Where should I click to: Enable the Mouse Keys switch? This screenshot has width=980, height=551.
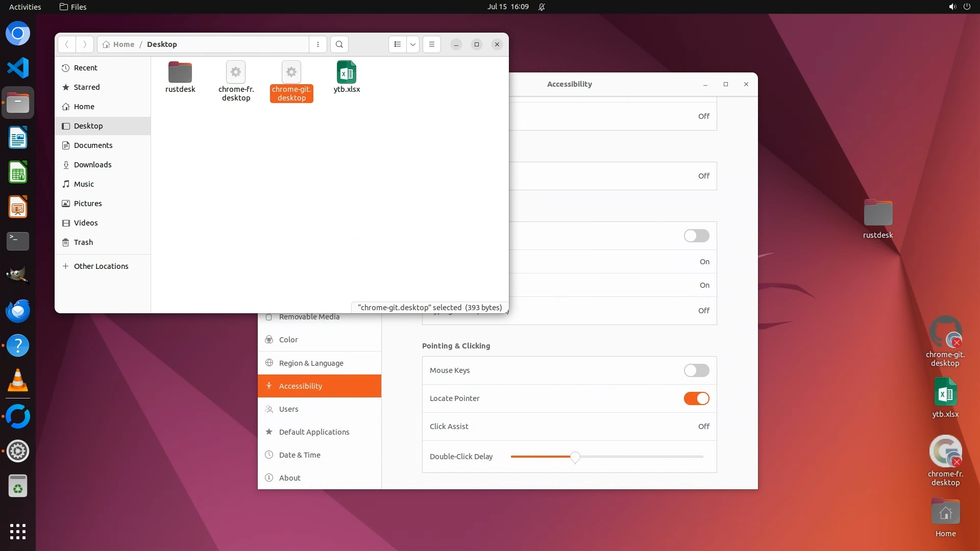tap(696, 370)
